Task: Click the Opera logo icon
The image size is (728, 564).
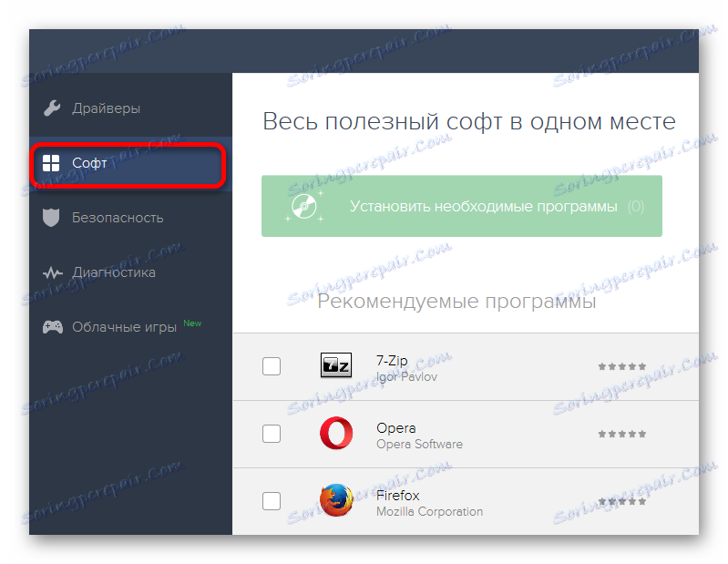Action: tap(336, 433)
